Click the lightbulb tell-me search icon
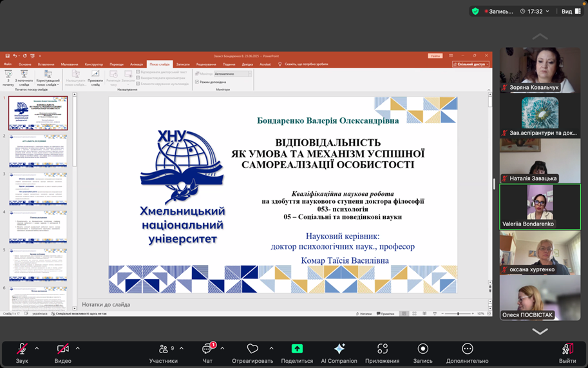 click(x=280, y=64)
